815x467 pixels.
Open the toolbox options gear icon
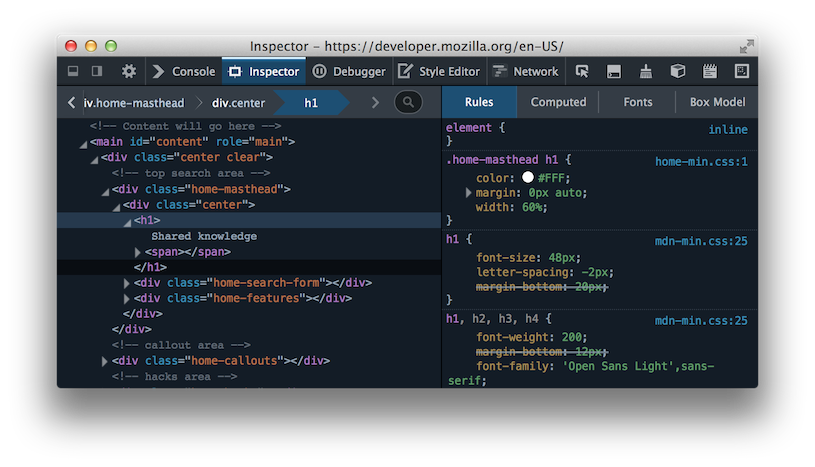tap(128, 71)
